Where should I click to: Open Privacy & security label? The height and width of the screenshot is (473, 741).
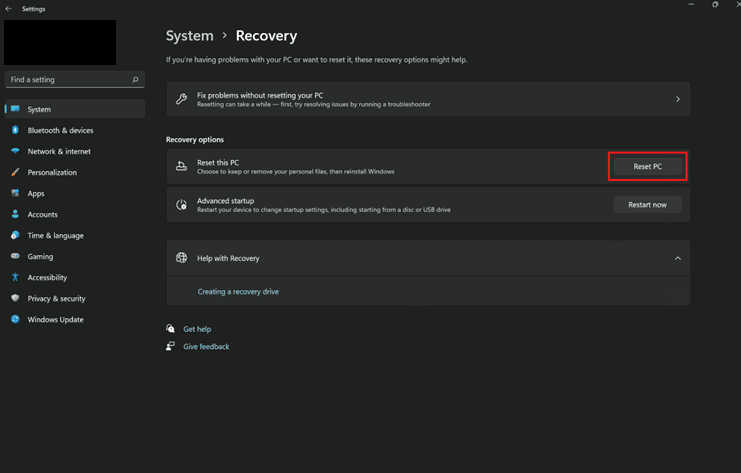click(56, 298)
